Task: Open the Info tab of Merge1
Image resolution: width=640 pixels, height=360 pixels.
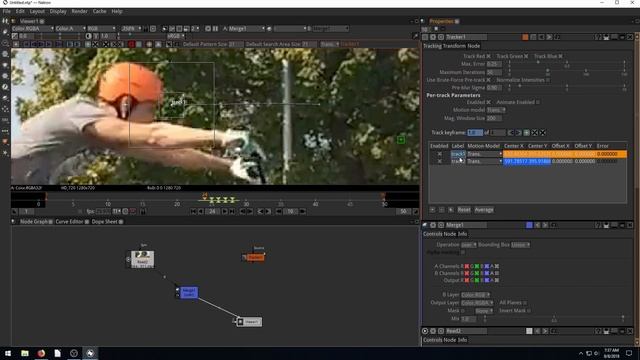Action: [462, 234]
